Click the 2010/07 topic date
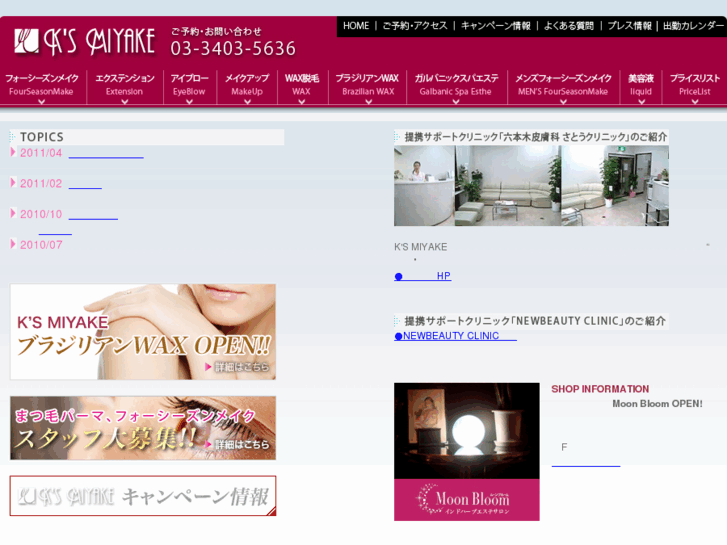727x545 pixels. pyautogui.click(x=41, y=245)
